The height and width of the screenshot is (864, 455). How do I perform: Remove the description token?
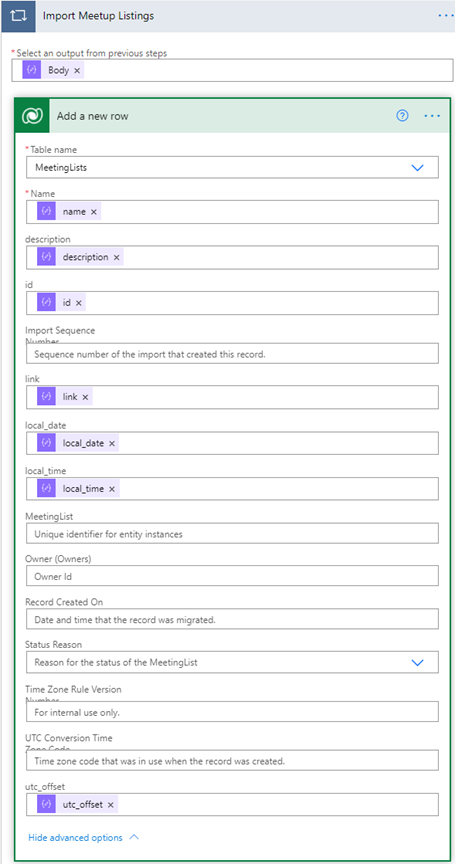pos(116,257)
